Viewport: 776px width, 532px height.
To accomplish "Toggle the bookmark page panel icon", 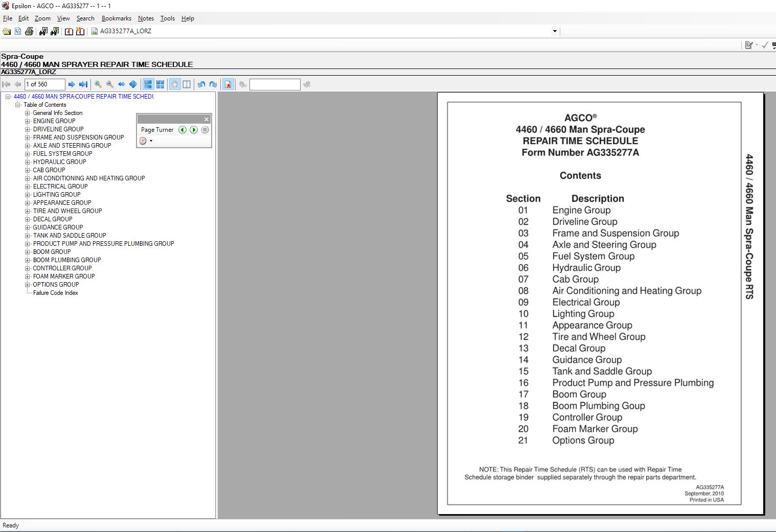I will pyautogui.click(x=228, y=84).
